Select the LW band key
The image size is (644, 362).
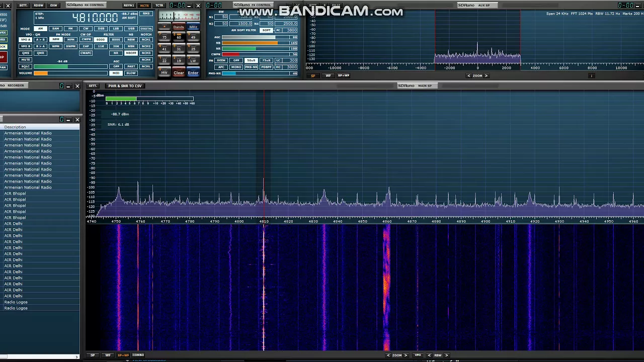click(x=193, y=60)
